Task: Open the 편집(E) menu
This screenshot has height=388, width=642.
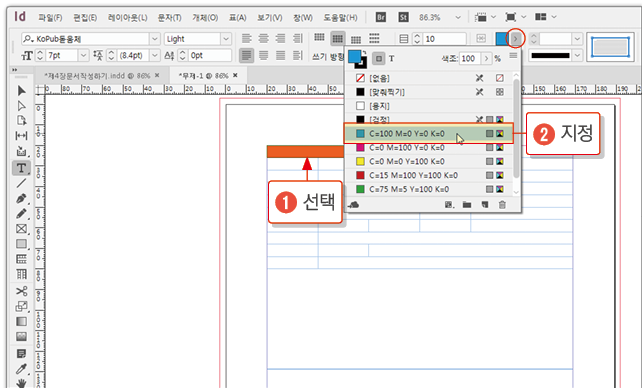Action: click(85, 18)
